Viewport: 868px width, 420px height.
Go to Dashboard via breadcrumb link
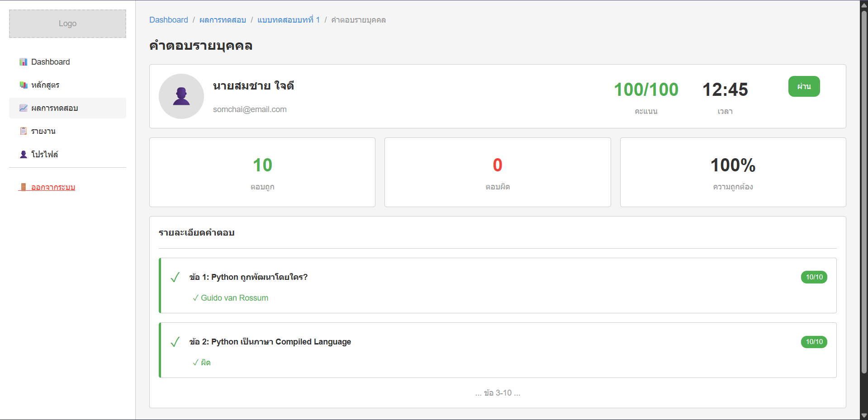(168, 20)
